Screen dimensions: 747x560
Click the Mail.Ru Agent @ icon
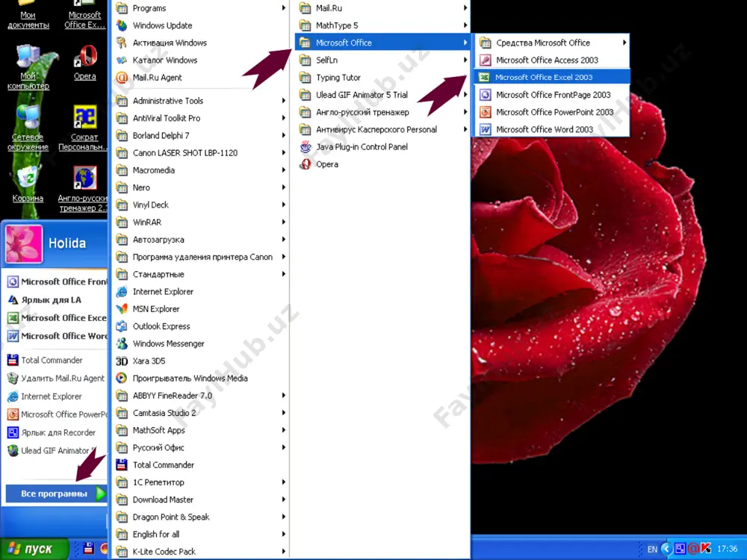tap(122, 77)
